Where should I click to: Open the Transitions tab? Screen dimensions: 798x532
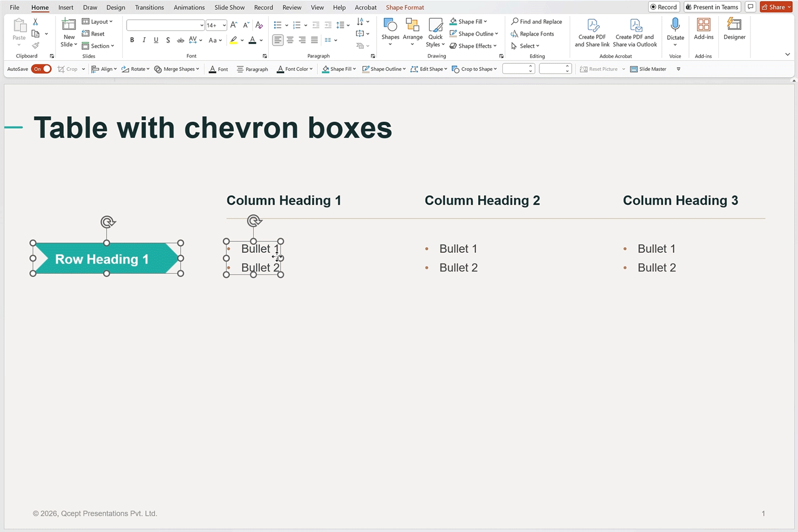(x=149, y=7)
